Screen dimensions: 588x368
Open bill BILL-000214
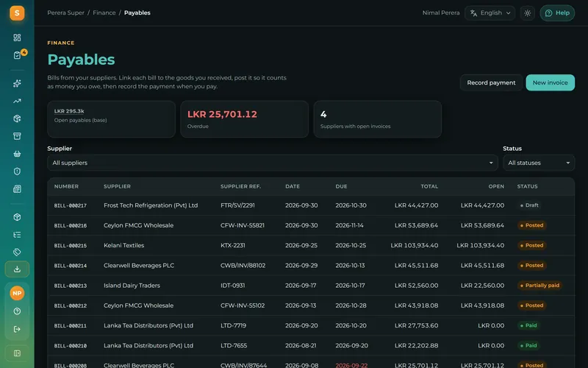click(70, 266)
